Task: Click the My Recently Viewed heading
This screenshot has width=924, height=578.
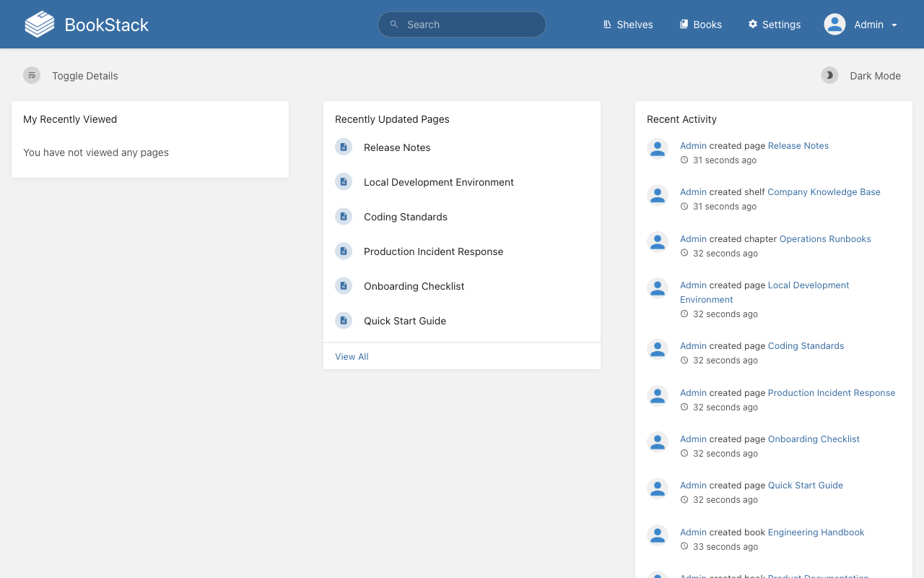Action: [70, 119]
